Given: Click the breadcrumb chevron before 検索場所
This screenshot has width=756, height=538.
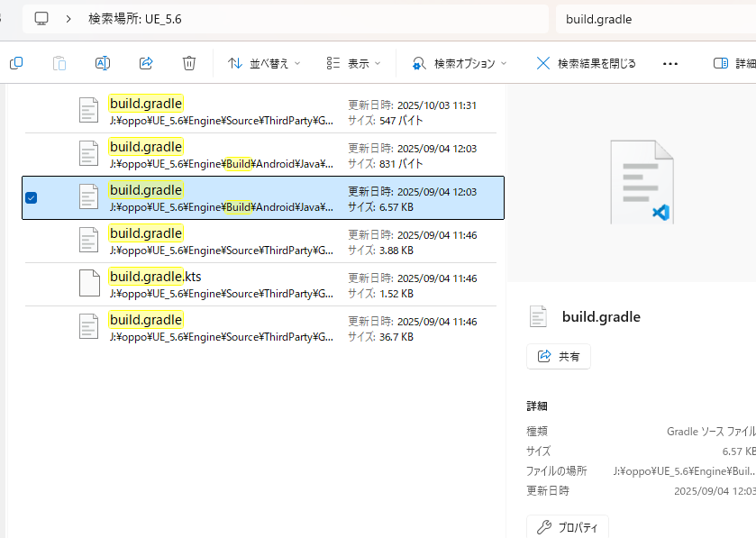Looking at the screenshot, I should [x=68, y=18].
